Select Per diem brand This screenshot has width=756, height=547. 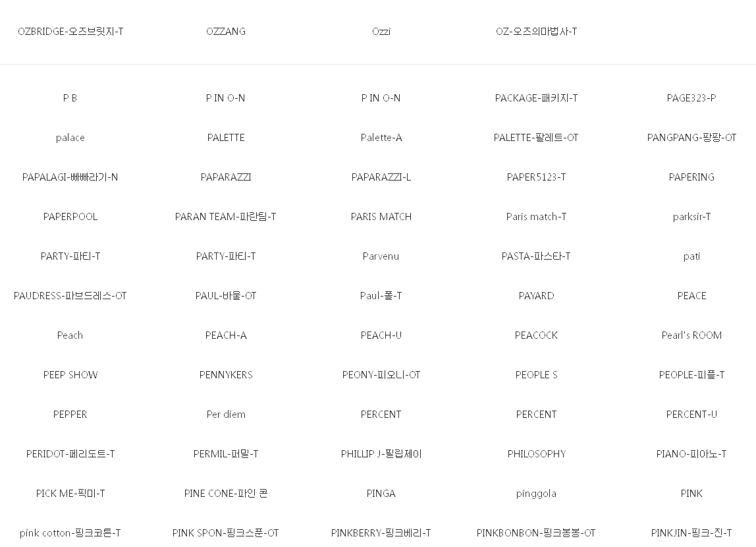pyautogui.click(x=226, y=415)
